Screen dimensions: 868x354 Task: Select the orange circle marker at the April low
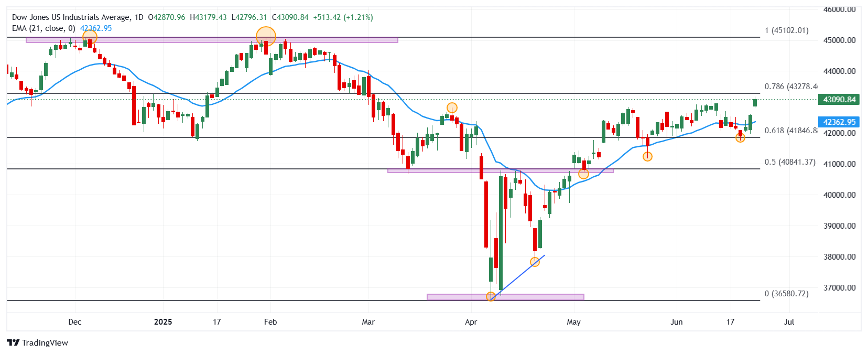491,297
